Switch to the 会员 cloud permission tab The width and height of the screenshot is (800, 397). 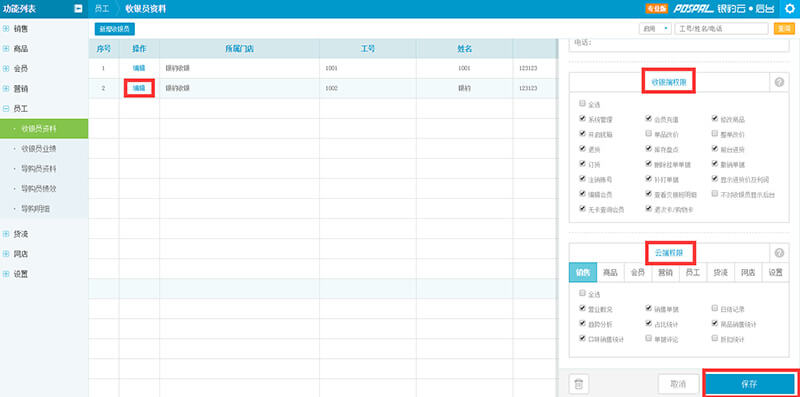click(x=638, y=272)
